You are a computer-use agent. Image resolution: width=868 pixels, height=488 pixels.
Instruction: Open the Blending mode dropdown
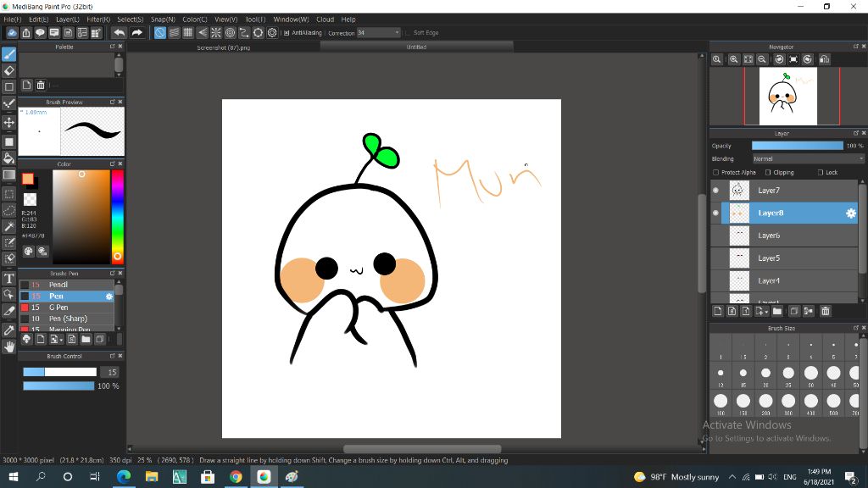[808, 158]
